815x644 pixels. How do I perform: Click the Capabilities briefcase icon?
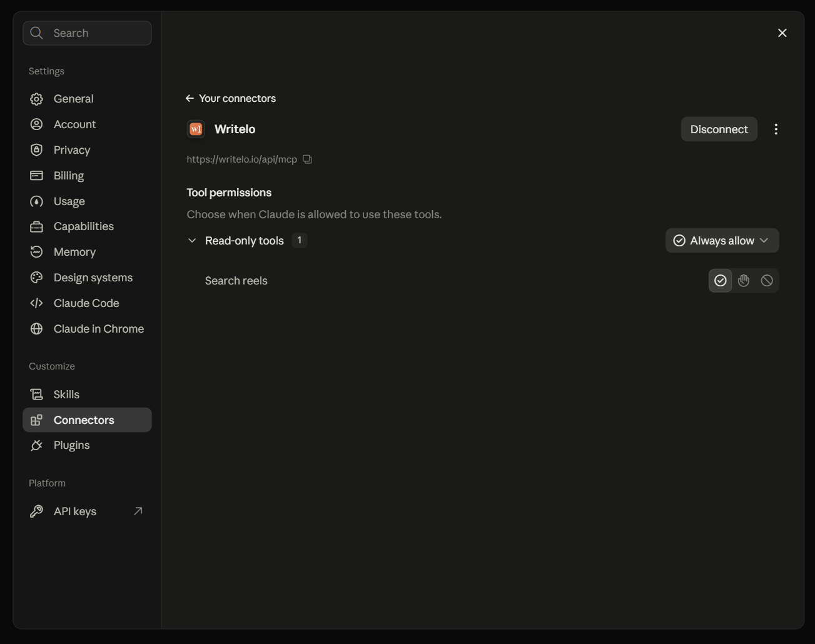pyautogui.click(x=37, y=226)
